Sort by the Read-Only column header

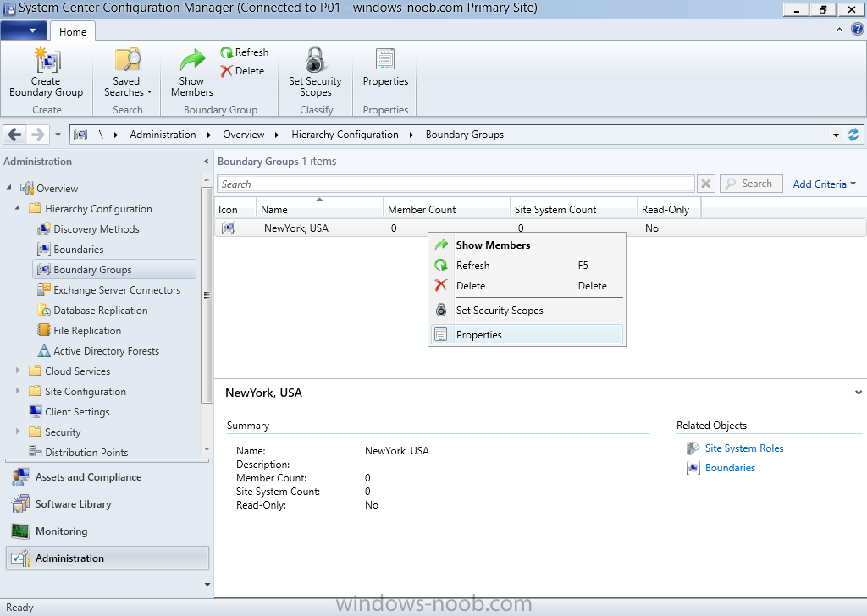pos(669,209)
